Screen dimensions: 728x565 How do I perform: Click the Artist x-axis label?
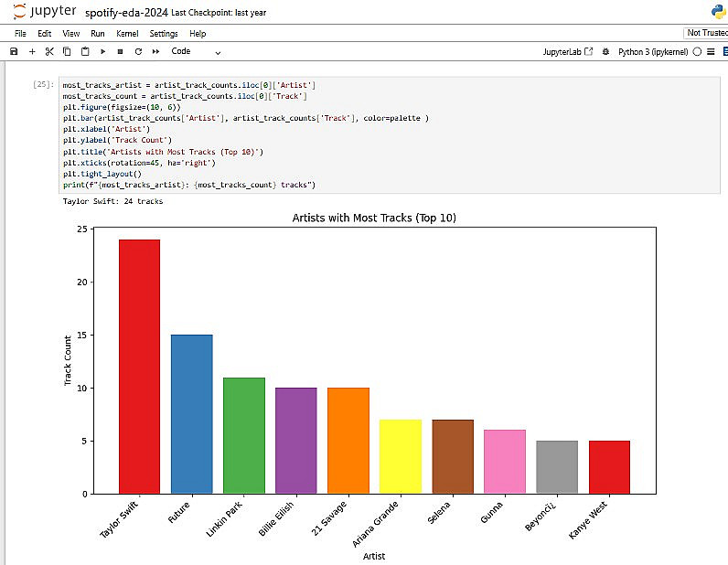374,556
